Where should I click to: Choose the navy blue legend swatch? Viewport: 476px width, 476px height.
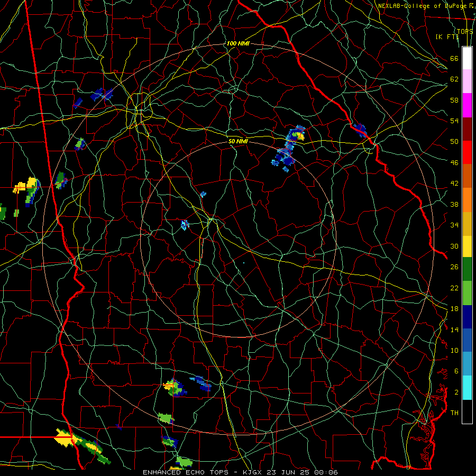[467, 317]
